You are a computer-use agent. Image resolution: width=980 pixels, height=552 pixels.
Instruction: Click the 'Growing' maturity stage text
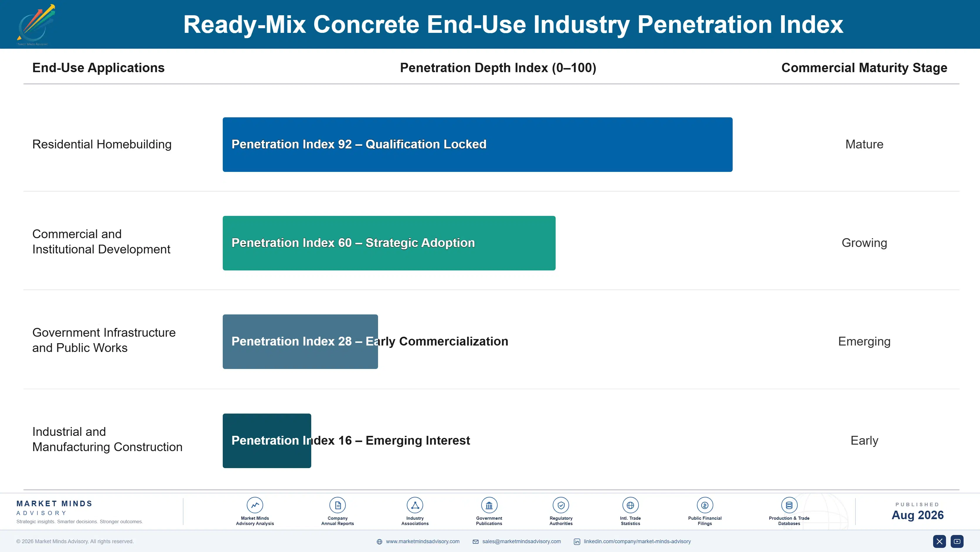click(x=864, y=243)
